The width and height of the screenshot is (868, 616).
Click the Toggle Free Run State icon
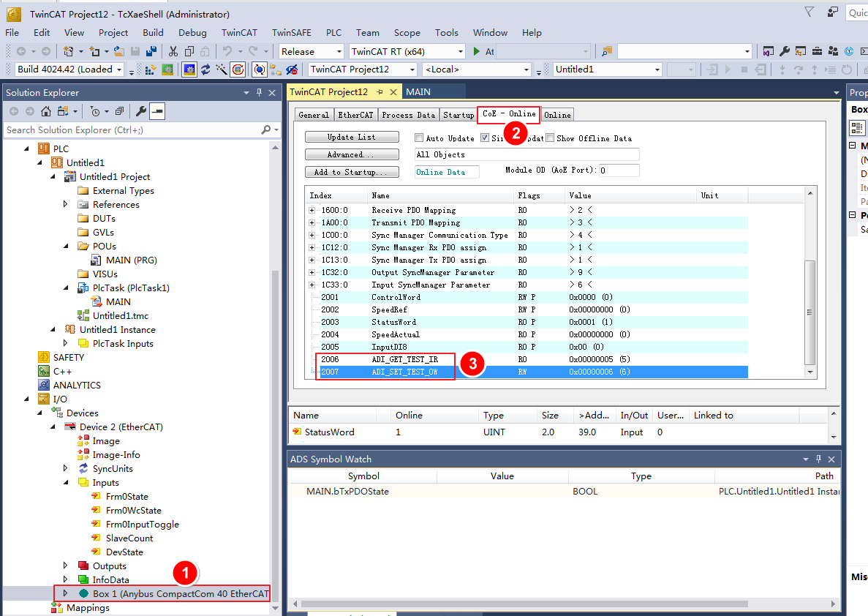tap(238, 70)
